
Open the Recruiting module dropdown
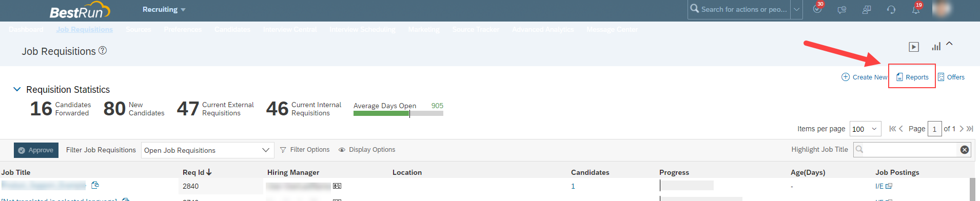[164, 9]
